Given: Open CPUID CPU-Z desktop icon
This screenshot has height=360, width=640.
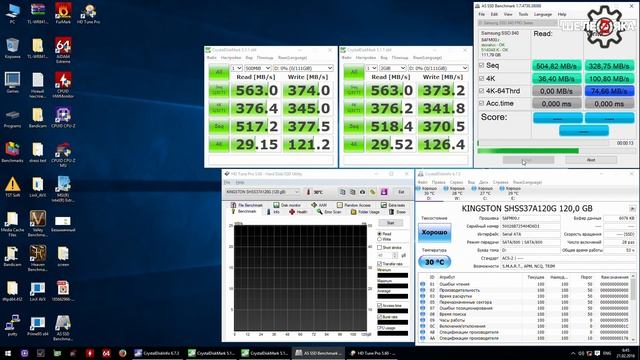Looking at the screenshot, I should (x=63, y=117).
